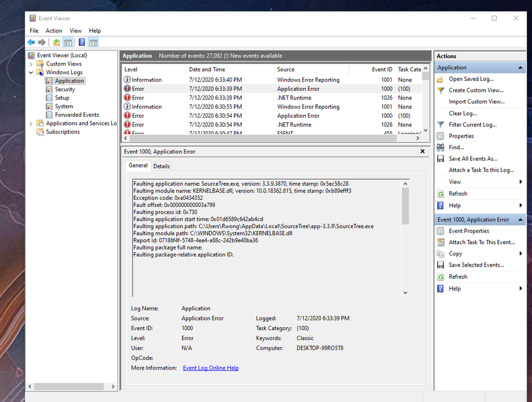Click event list vertical scrollbar down arrow
Screen dimensions: 532x402
tap(426, 130)
